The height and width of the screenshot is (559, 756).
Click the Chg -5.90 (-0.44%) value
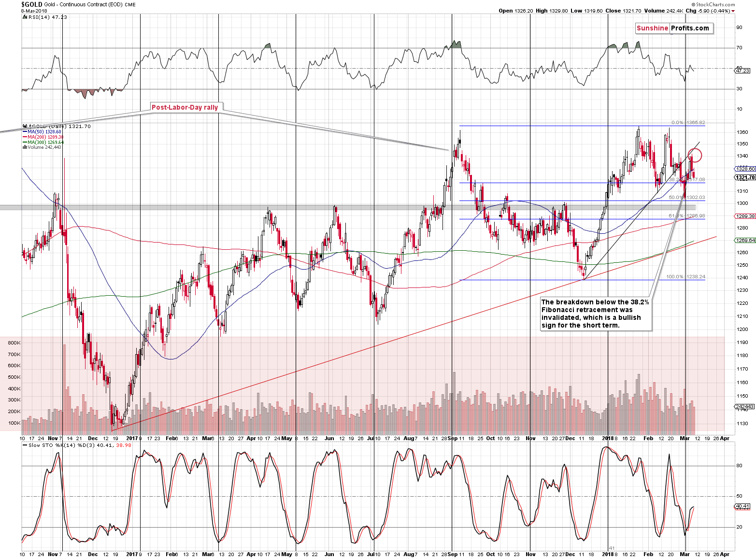pyautogui.click(x=708, y=11)
